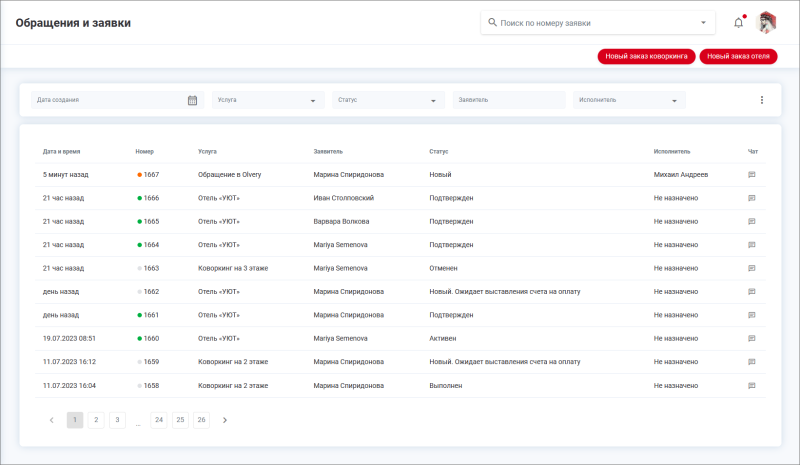Screen dimensions: 800x465
Task: Open chat for request 1664
Action: pos(752,245)
